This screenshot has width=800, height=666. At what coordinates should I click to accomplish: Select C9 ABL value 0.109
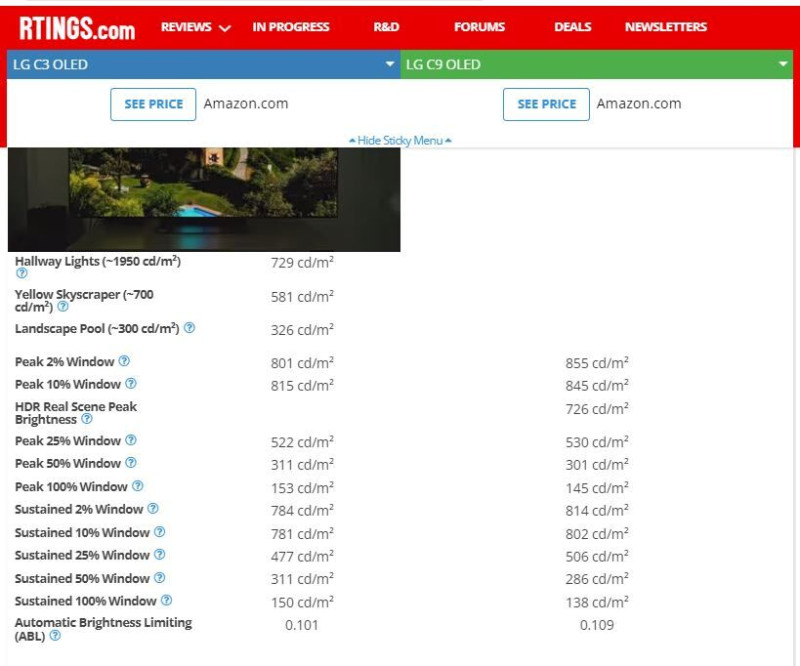click(596, 625)
